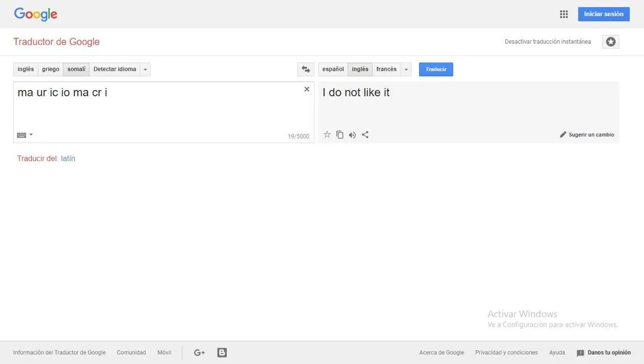The width and height of the screenshot is (644, 364).
Task: Open the Phrasebook star icon
Action: click(x=611, y=42)
